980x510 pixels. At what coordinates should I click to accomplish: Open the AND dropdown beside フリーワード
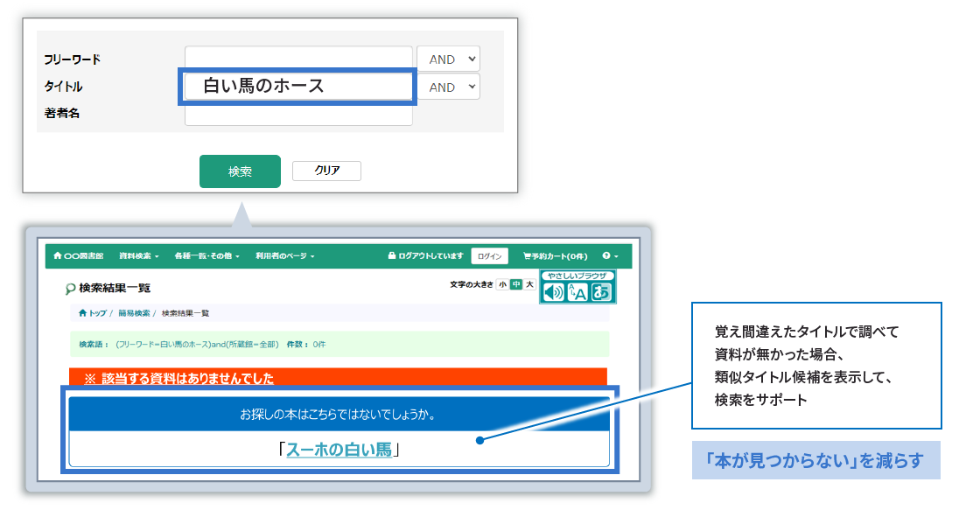pos(449,59)
